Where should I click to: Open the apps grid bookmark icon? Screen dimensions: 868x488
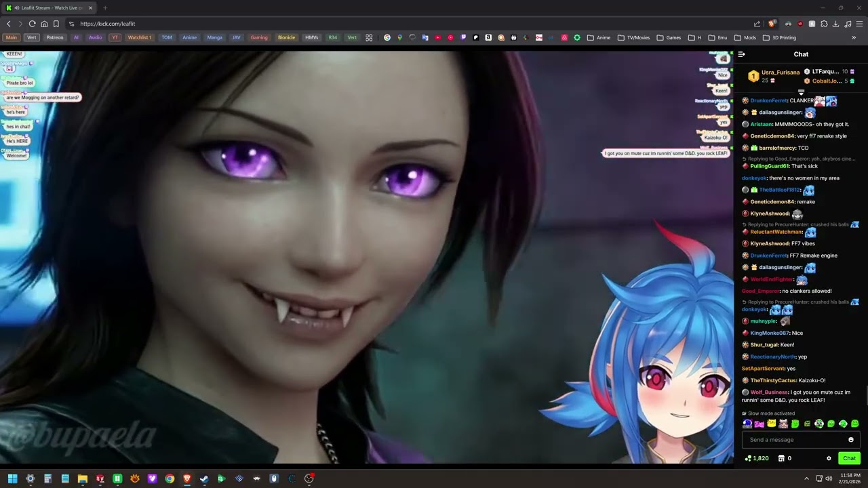[369, 38]
